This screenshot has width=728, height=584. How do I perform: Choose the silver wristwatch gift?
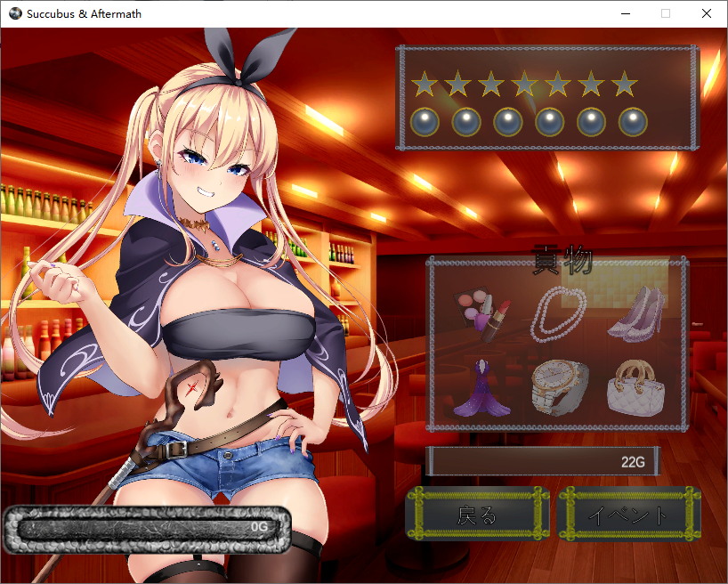[560, 387]
